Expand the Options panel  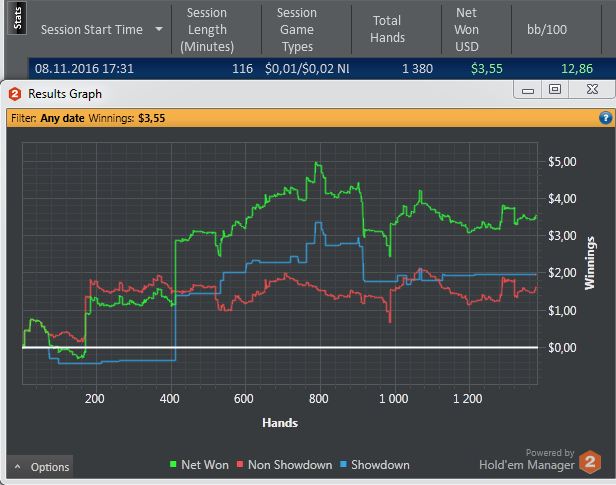(40, 467)
